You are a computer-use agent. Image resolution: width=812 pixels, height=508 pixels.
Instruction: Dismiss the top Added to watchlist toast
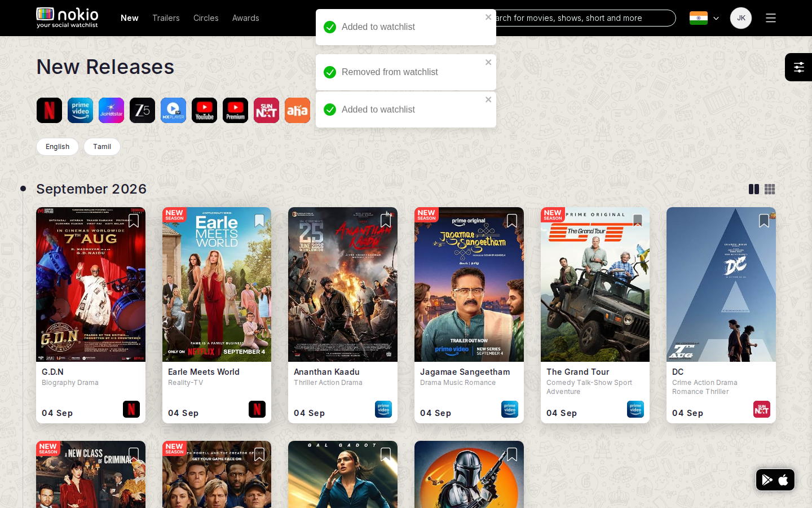pyautogui.click(x=488, y=17)
